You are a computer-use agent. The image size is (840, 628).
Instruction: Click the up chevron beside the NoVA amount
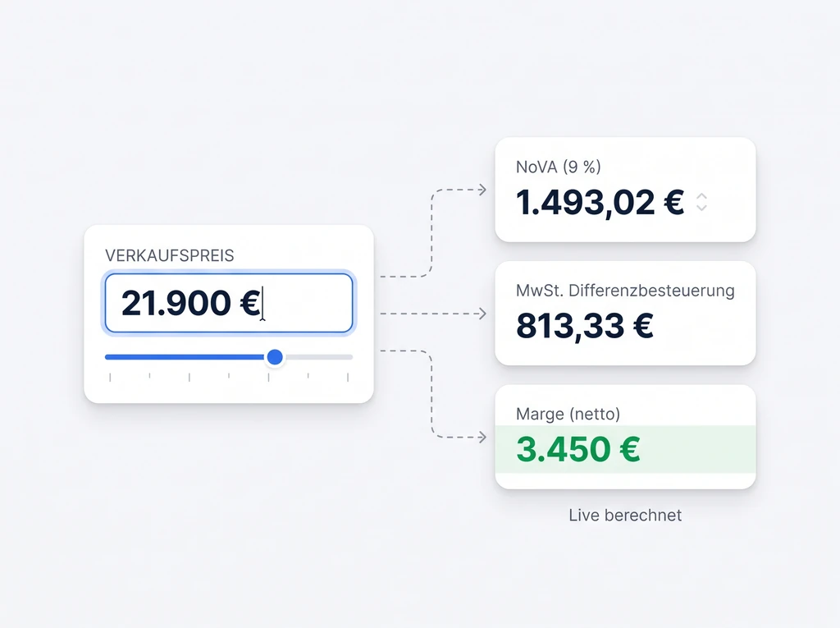[x=701, y=196]
